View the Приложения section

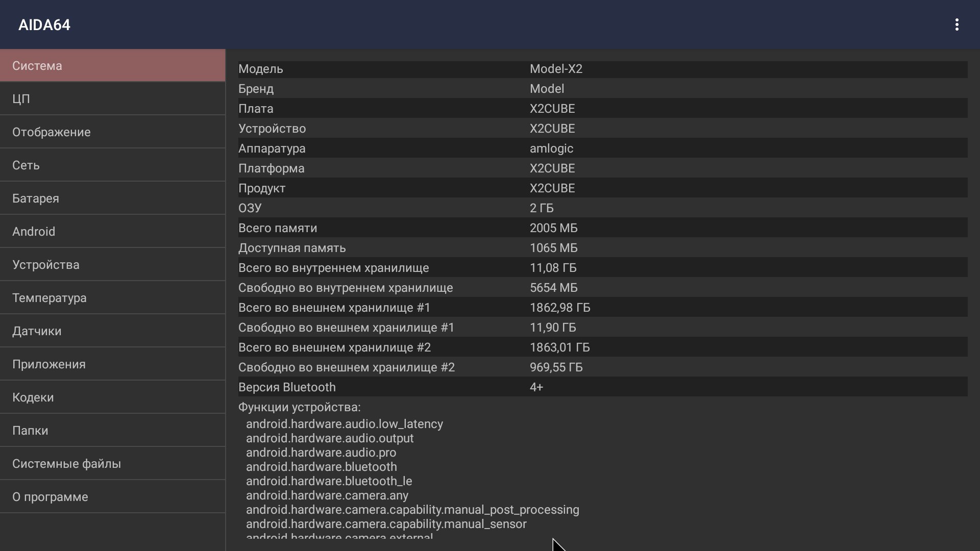click(x=112, y=364)
